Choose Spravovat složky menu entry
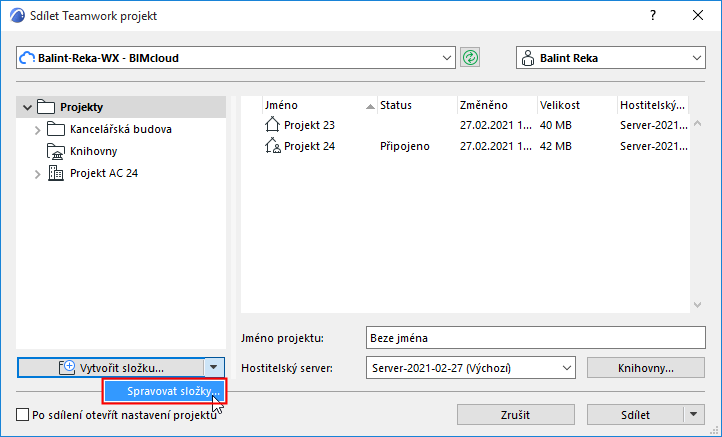Screen dimensions: 722x437 coord(165,391)
